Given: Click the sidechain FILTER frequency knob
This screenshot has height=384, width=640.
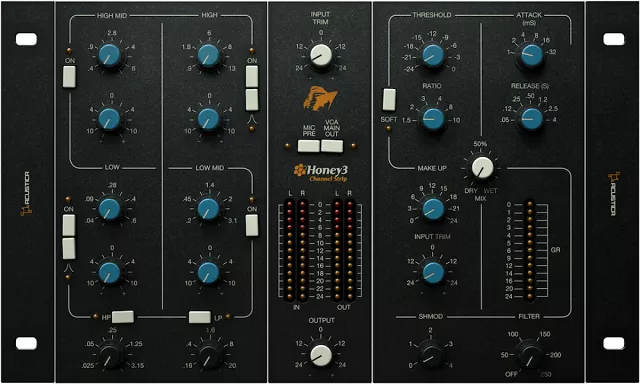Looking at the screenshot, I should tap(529, 355).
